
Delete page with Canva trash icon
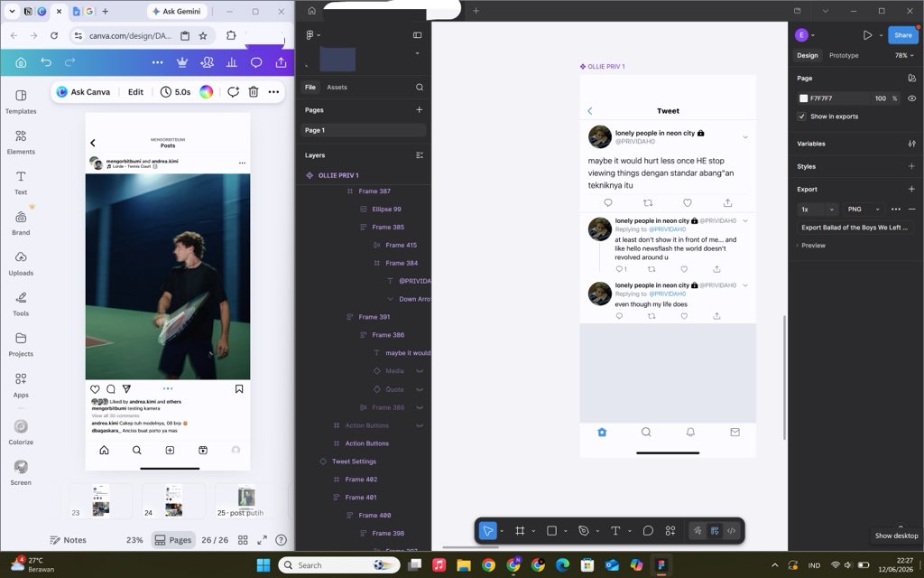click(254, 92)
